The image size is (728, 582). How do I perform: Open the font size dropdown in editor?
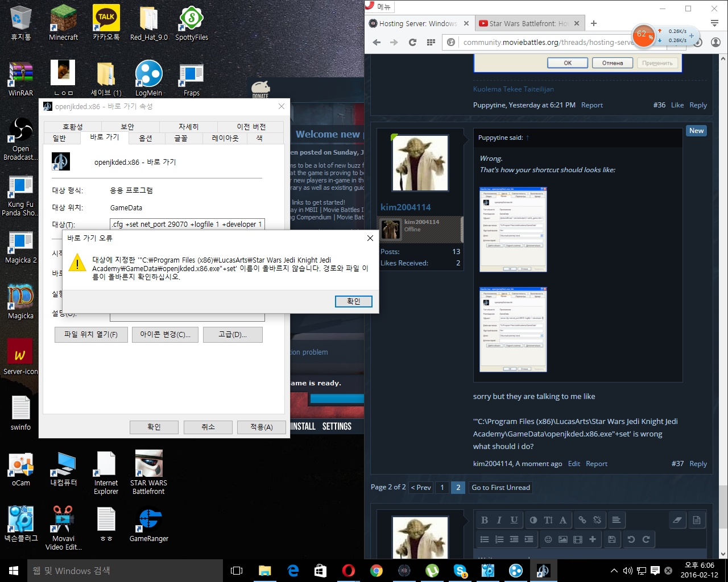pyautogui.click(x=548, y=520)
